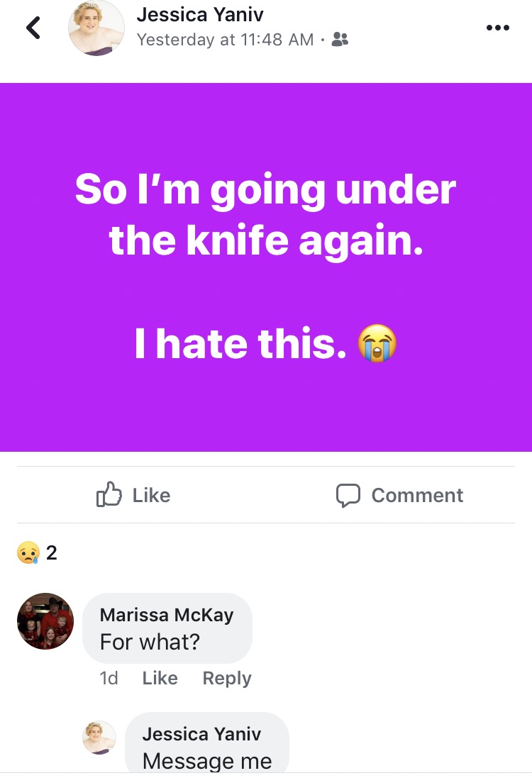Screen dimensions: 532x778
Task: Open the Marissa McKay commenter name
Action: click(167, 615)
